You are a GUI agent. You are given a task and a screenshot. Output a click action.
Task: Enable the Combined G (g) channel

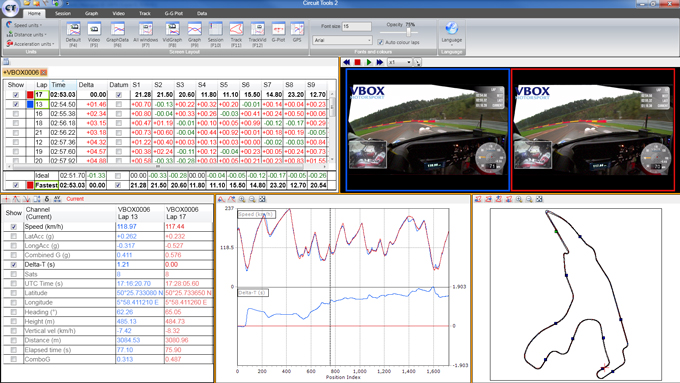[x=14, y=255]
